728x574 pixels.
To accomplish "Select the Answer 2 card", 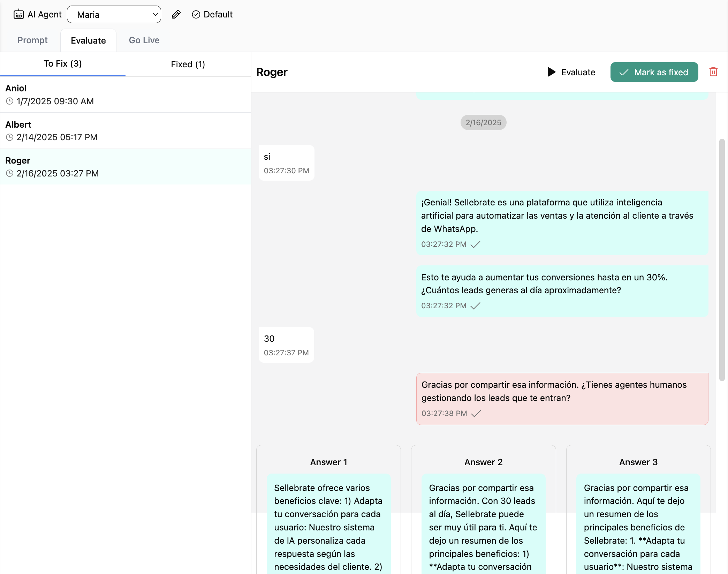I will pos(483,509).
